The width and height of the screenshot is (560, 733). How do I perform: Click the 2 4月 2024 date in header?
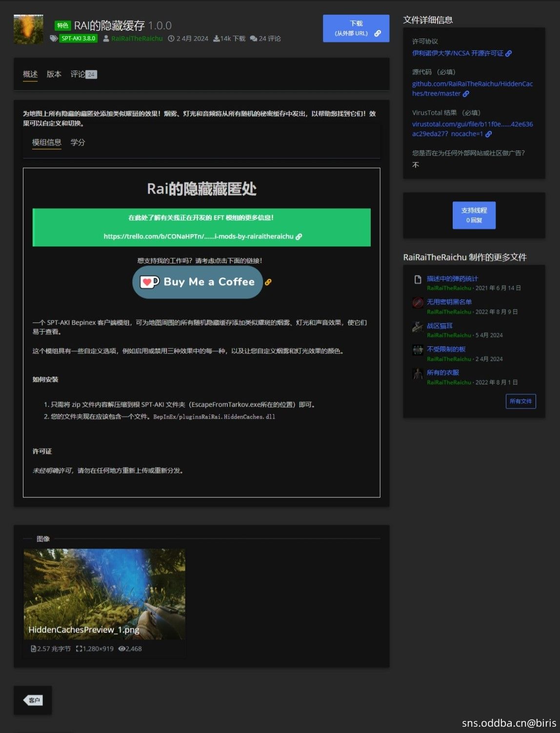[192, 39]
